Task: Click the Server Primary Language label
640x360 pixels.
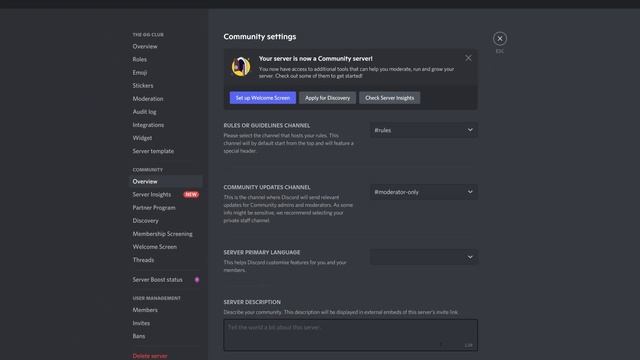Action: pos(262,252)
